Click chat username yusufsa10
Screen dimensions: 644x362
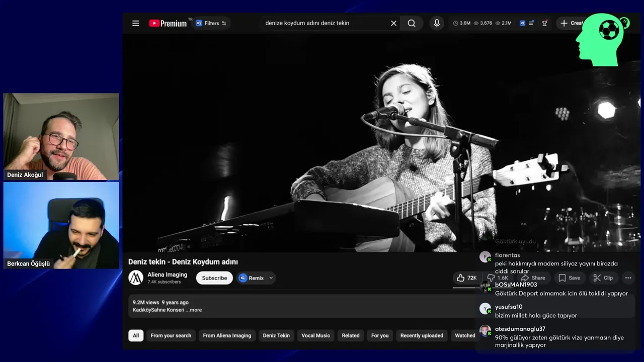[509, 307]
